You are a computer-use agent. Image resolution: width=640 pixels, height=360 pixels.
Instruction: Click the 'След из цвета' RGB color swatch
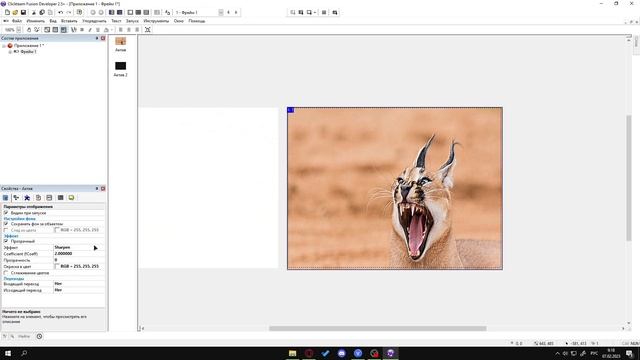tap(57, 230)
